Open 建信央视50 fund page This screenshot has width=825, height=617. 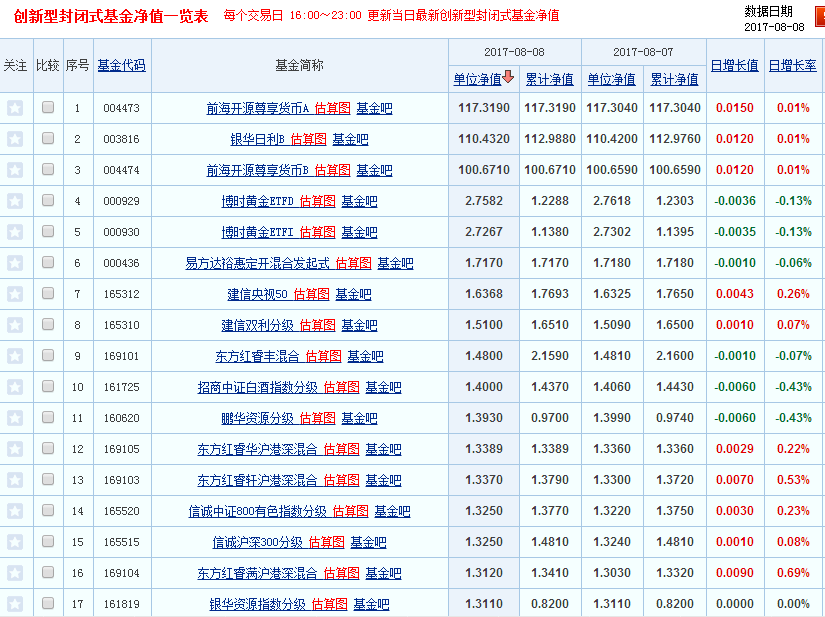pos(258,294)
